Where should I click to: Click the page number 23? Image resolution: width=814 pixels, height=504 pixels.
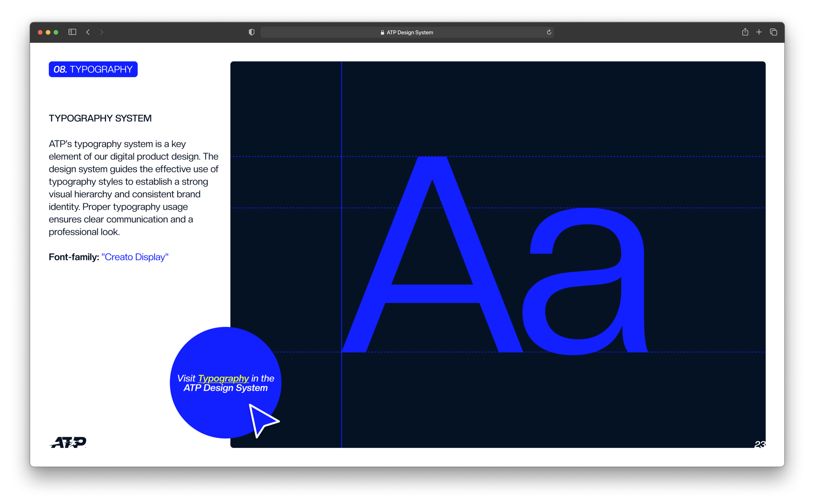tap(760, 444)
